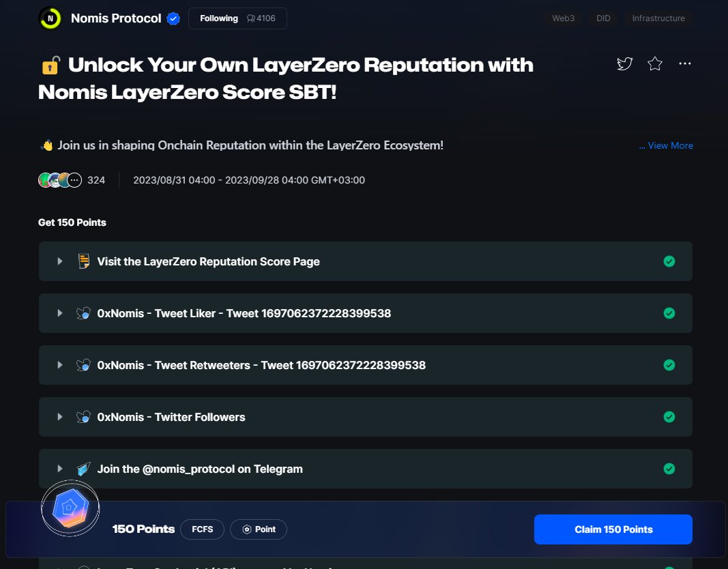Select the Infrastructure category tag
This screenshot has height=569, width=728.
(x=658, y=18)
